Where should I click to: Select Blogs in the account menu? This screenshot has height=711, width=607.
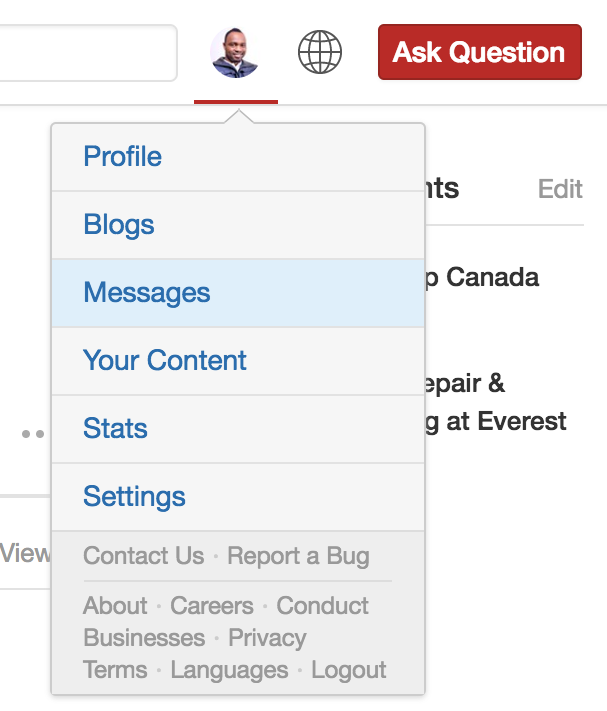(x=119, y=225)
